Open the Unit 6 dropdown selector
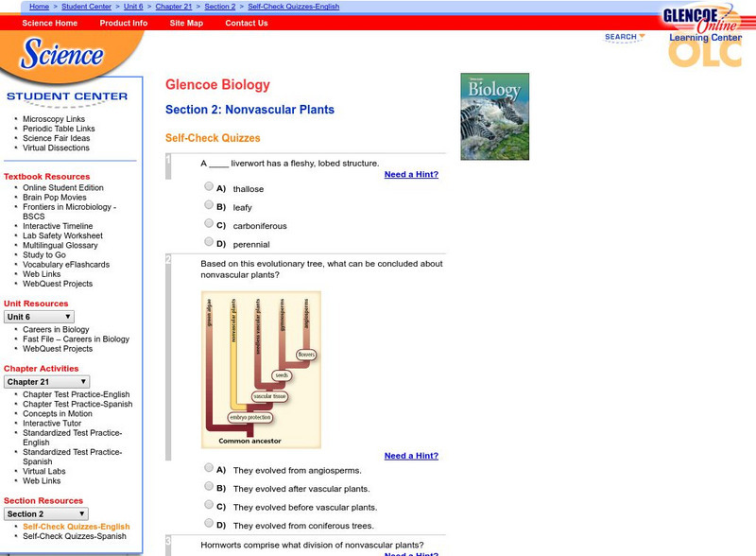This screenshot has height=556, width=756. [38, 317]
